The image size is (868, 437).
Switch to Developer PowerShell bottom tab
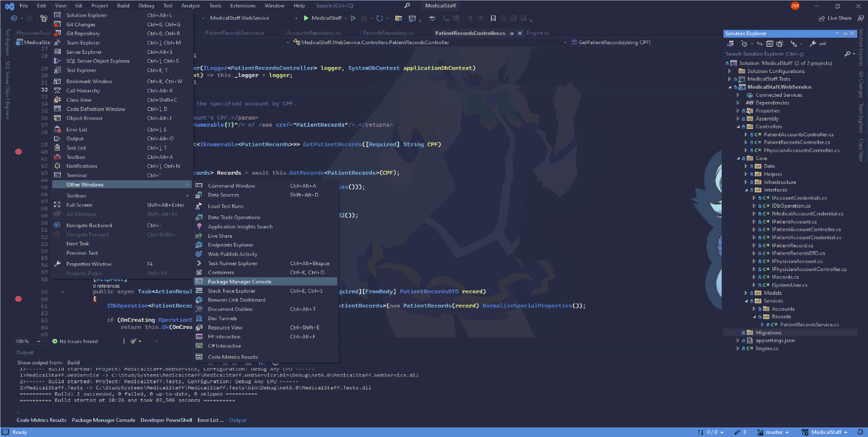coord(166,420)
